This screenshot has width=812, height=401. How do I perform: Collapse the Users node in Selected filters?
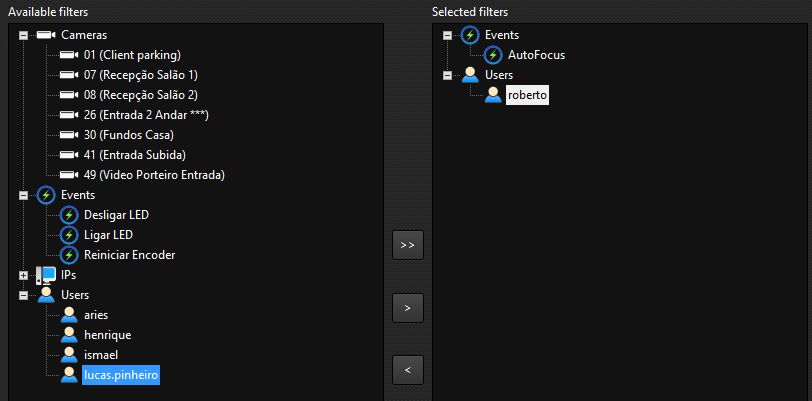tap(447, 75)
